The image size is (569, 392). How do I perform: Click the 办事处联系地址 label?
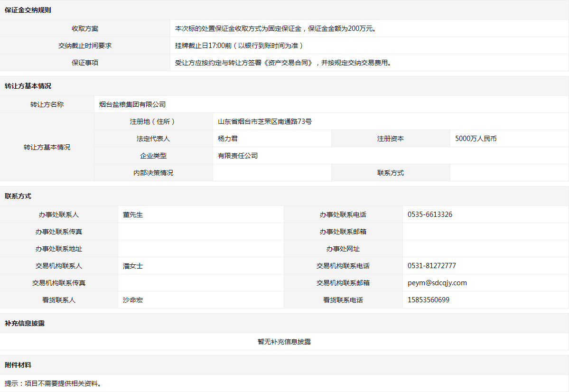[x=59, y=249]
